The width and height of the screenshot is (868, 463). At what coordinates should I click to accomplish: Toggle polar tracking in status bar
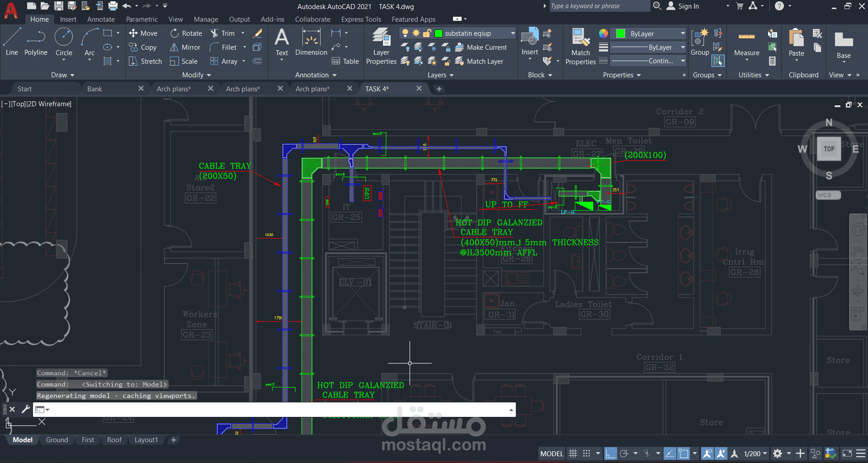624,453
